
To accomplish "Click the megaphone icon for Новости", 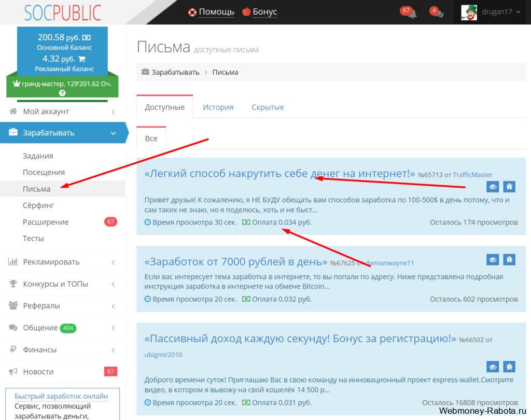I will 13,372.
